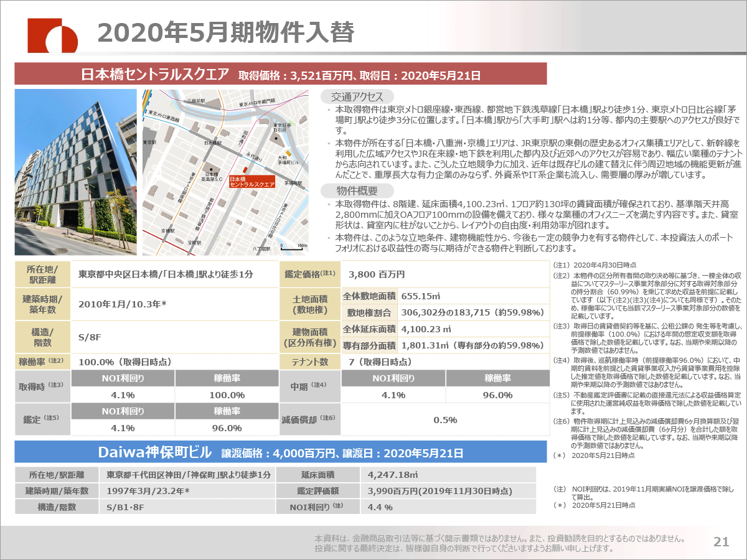Click the Nihonbashi area street map

pyautogui.click(x=225, y=172)
